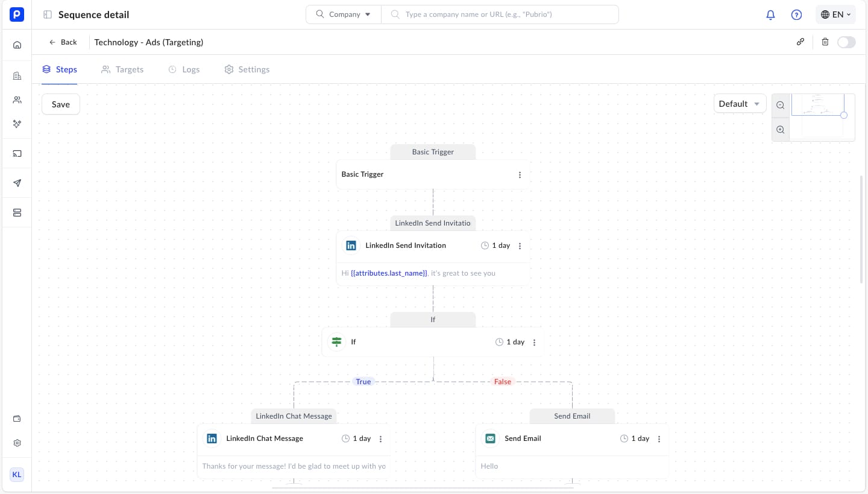Screen dimensions: 868x494
Task: Open the EN language dropdown
Action: coord(835,15)
